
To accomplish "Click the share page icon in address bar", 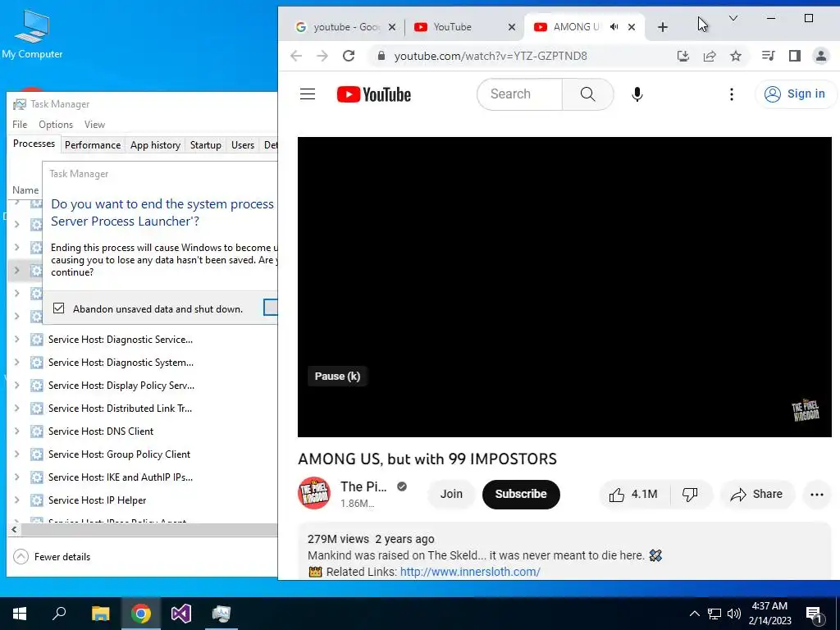I will (710, 56).
